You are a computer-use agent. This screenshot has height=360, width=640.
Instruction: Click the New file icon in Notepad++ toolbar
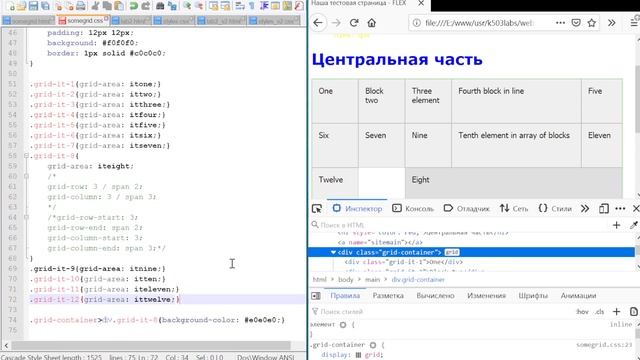tap(10, 6)
